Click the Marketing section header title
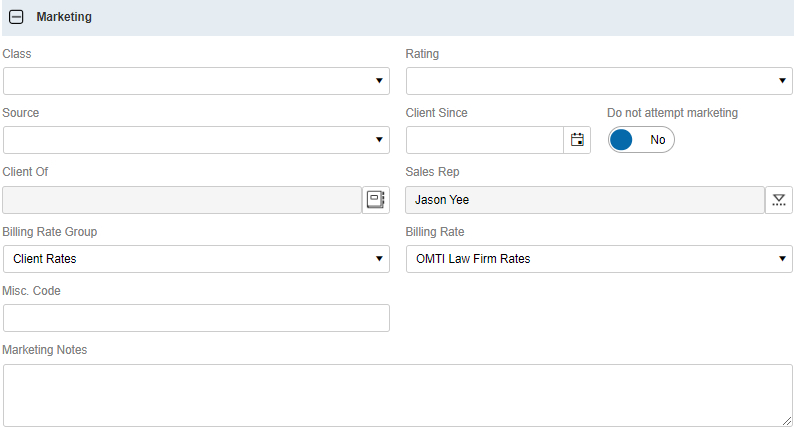The width and height of the screenshot is (796, 428). tap(64, 17)
